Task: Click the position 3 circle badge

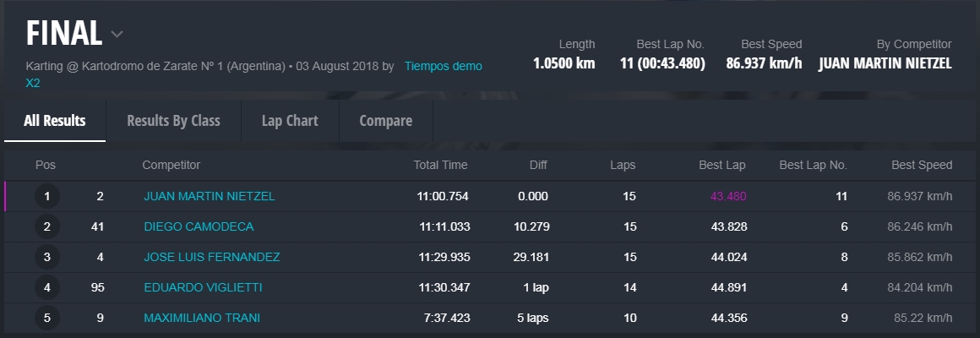Action: (47, 257)
